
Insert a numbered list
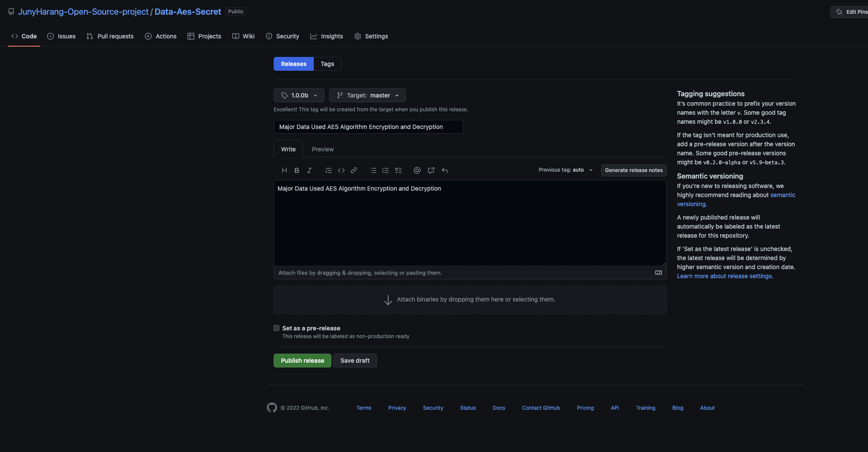(386, 170)
